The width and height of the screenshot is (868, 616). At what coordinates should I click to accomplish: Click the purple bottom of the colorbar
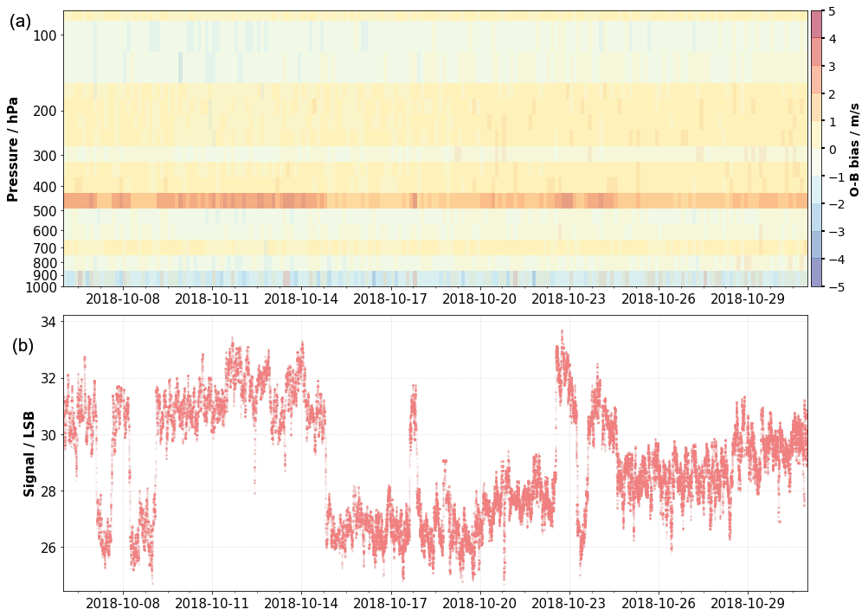(815, 279)
